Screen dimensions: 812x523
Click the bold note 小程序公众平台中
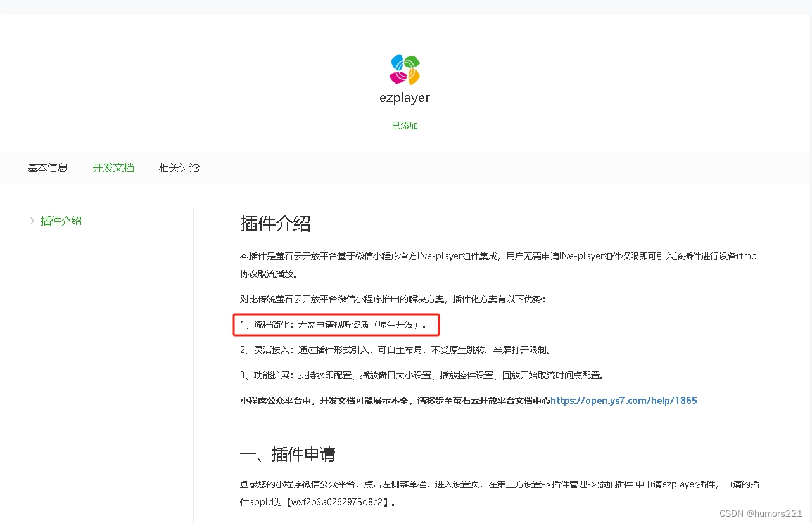[x=395, y=401]
